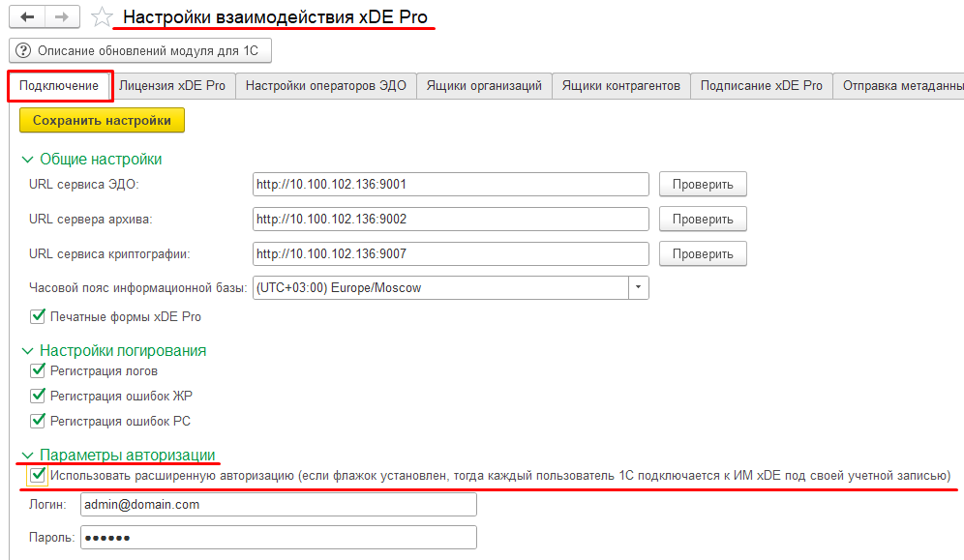
Task: Check the URL сервера архива connection
Action: coord(703,220)
